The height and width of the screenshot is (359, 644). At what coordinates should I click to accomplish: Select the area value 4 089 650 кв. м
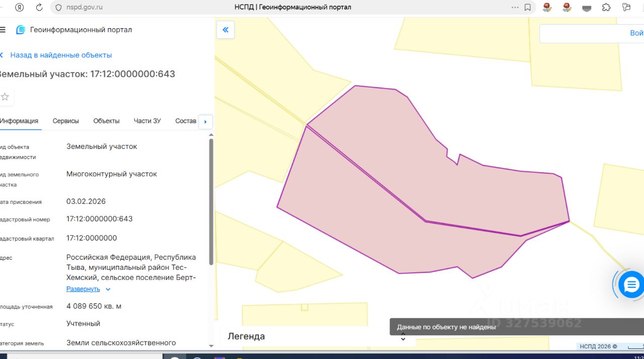point(94,306)
